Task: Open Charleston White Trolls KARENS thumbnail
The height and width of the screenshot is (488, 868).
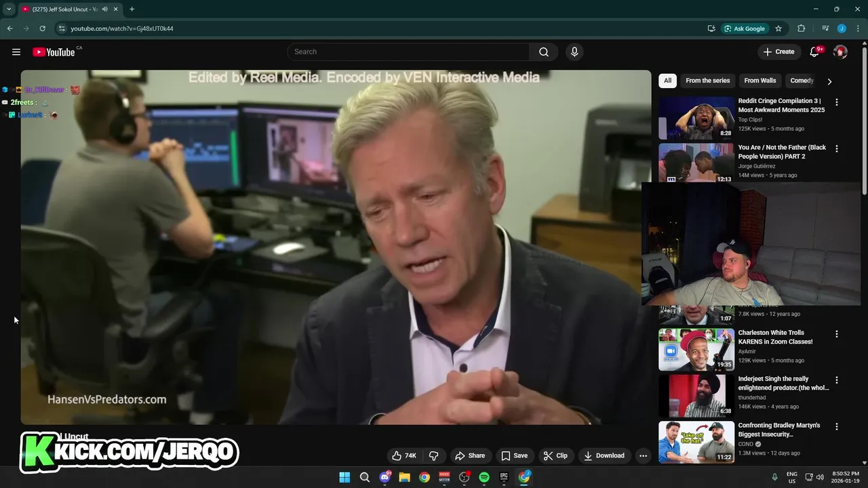Action: [x=696, y=350]
